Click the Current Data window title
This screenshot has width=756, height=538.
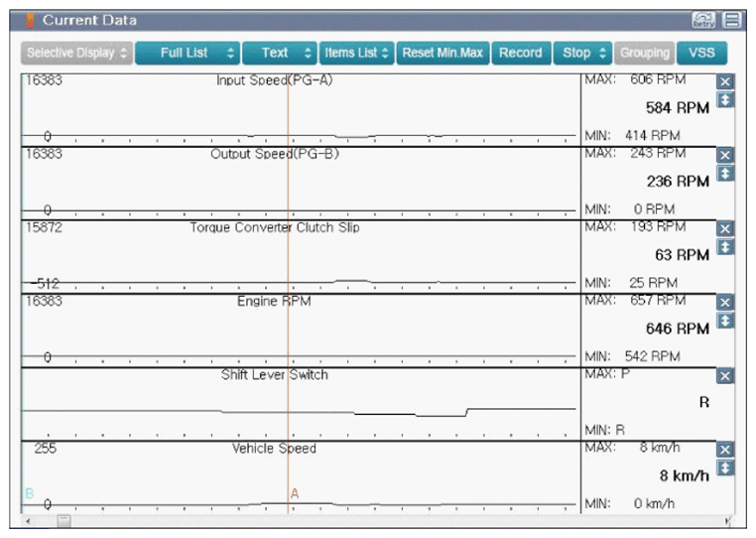click(x=89, y=20)
